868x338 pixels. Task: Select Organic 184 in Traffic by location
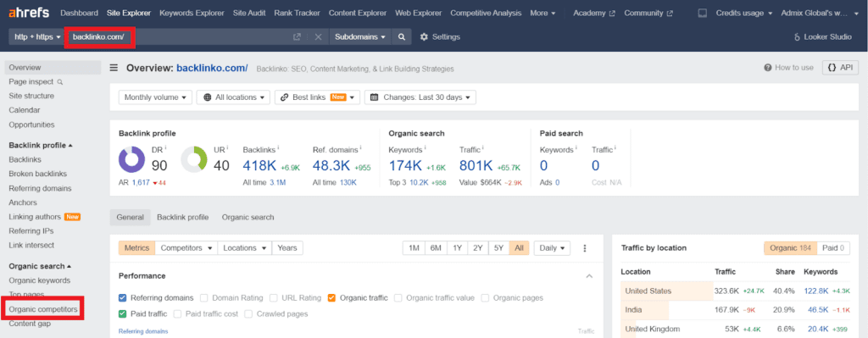click(790, 248)
